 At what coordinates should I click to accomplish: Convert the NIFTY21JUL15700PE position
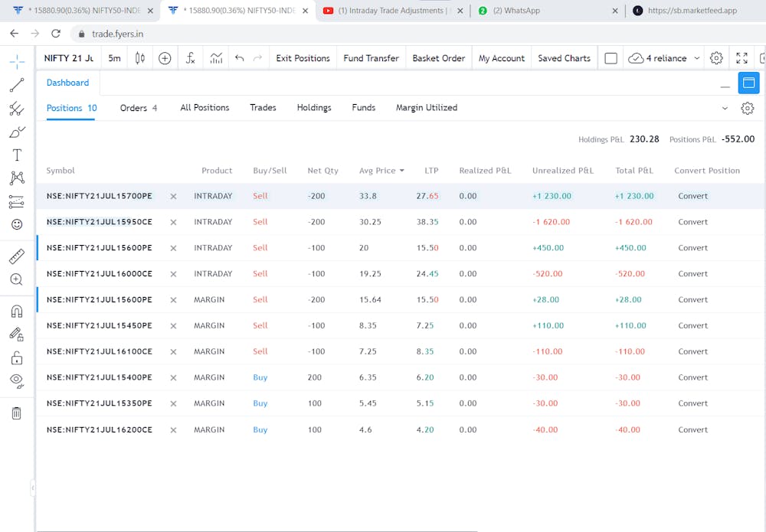(x=692, y=196)
